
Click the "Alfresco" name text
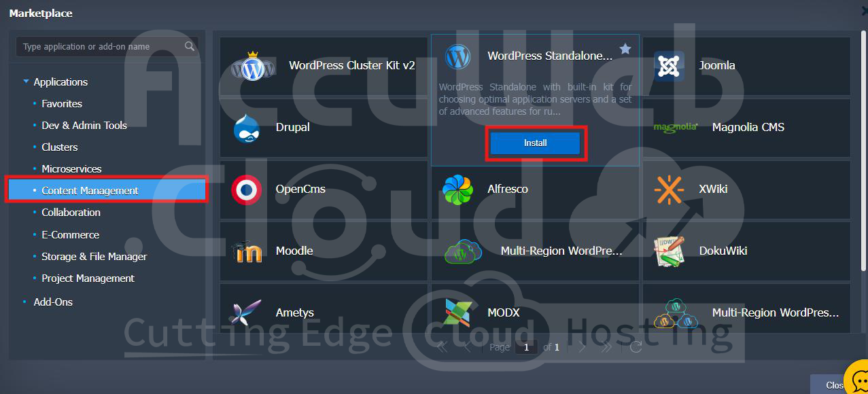tap(508, 189)
